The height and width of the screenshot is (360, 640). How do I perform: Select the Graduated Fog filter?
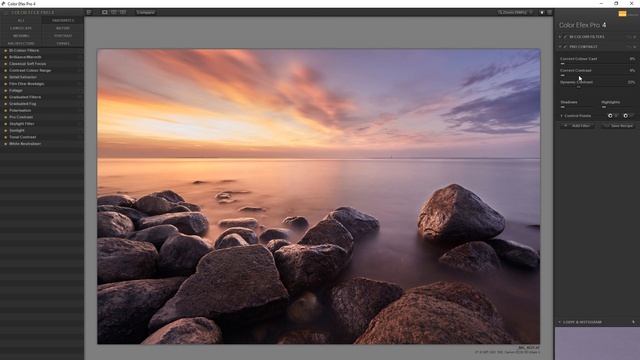(22, 104)
